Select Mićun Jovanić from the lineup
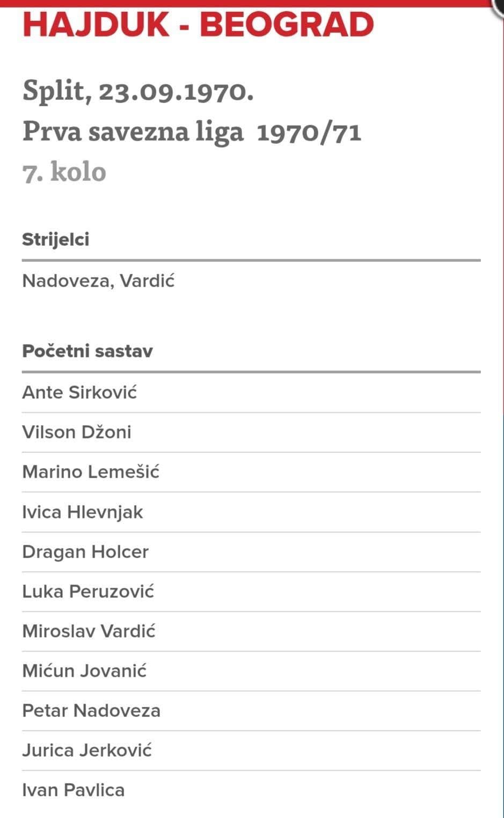The image size is (504, 818). 84,671
